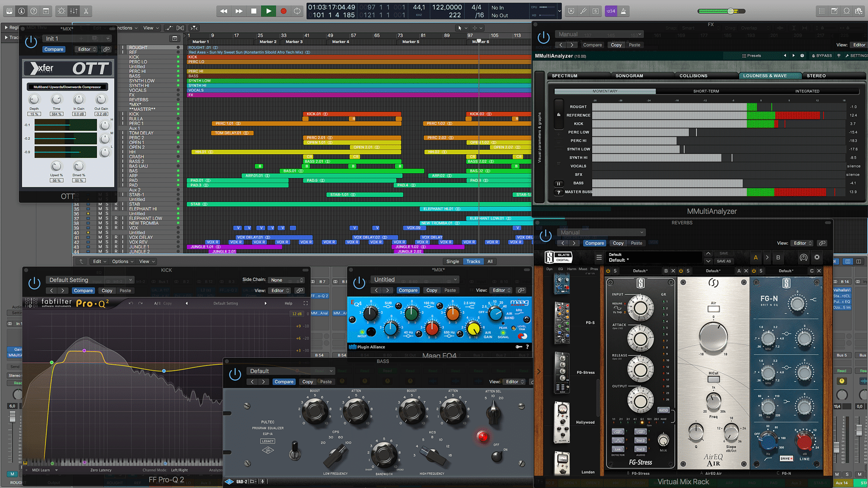Click link icon in Maag EQ4 header
The image size is (868, 488).
521,290
